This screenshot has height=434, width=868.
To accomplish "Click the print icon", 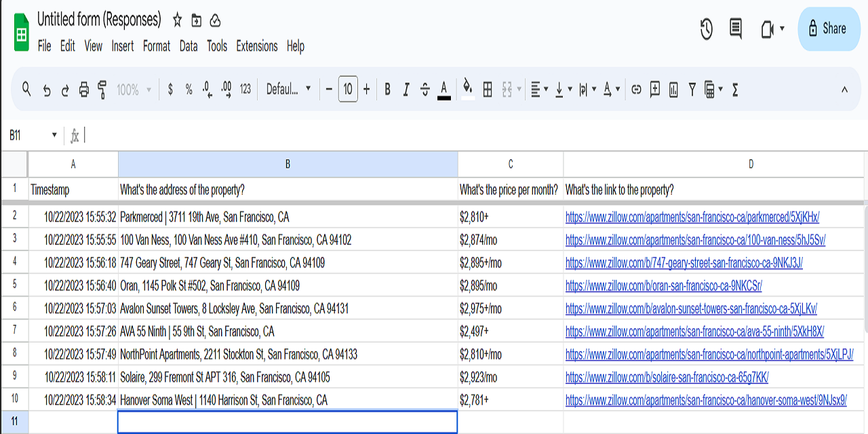I will pos(84,89).
